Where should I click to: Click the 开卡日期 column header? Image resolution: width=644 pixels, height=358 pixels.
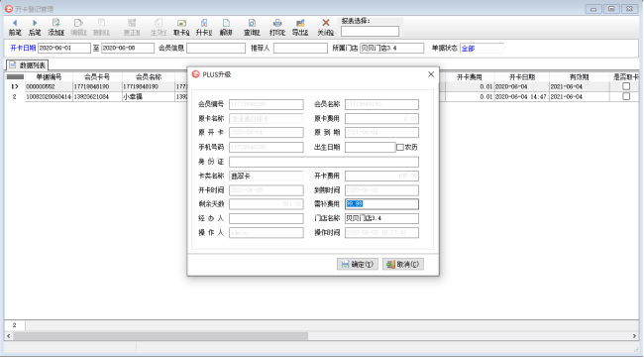coord(521,77)
